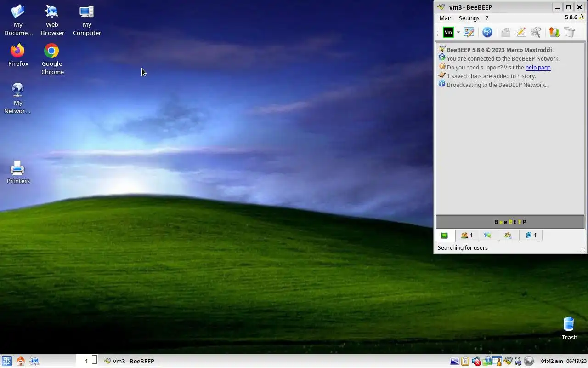Screen dimensions: 588x368
Task: Switch to the users tab showing 1
Action: coord(467,236)
